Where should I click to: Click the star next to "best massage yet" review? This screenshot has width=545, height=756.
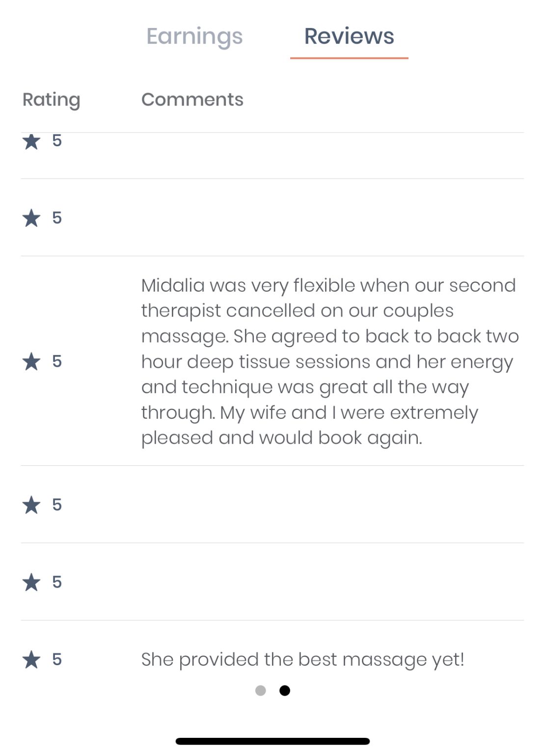tap(31, 659)
